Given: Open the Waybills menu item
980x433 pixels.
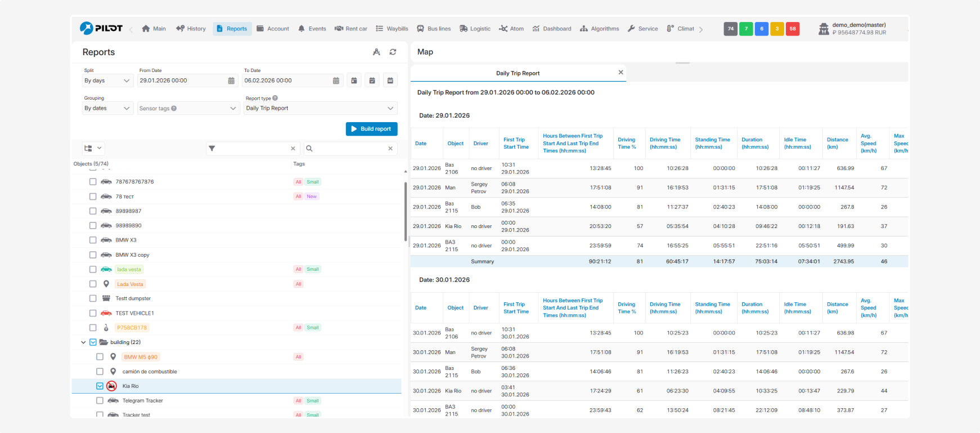Looking at the screenshot, I should [392, 29].
